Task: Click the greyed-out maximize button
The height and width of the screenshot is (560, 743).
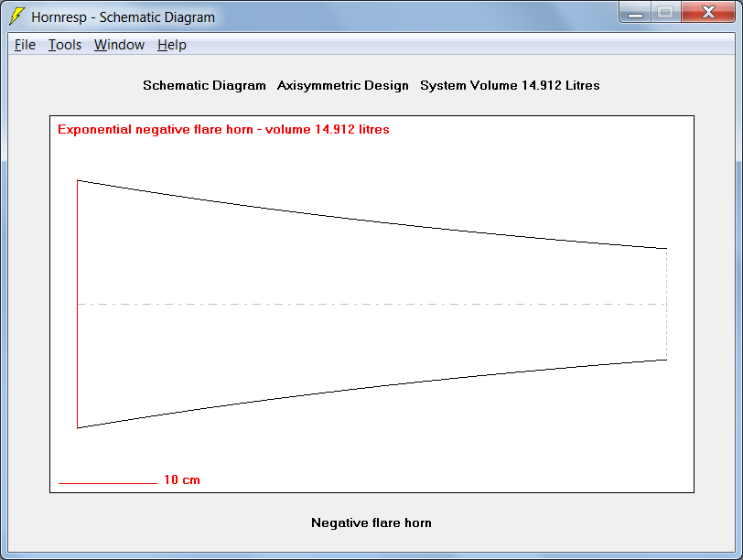Action: point(666,12)
